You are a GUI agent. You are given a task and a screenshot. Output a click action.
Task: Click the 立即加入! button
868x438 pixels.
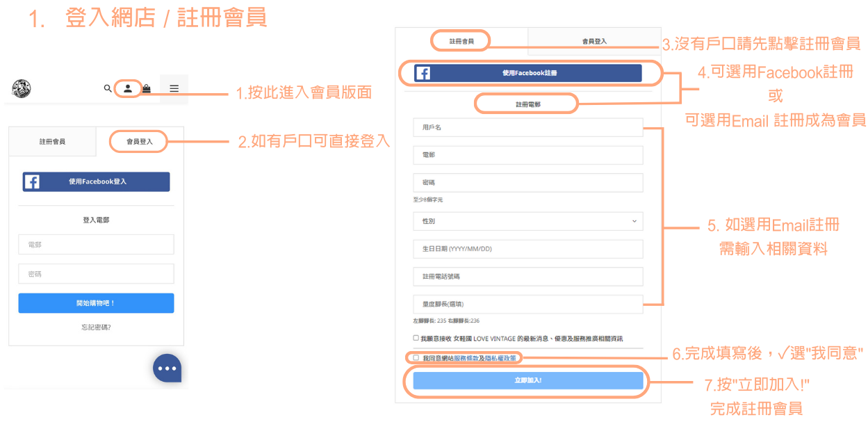click(x=527, y=381)
